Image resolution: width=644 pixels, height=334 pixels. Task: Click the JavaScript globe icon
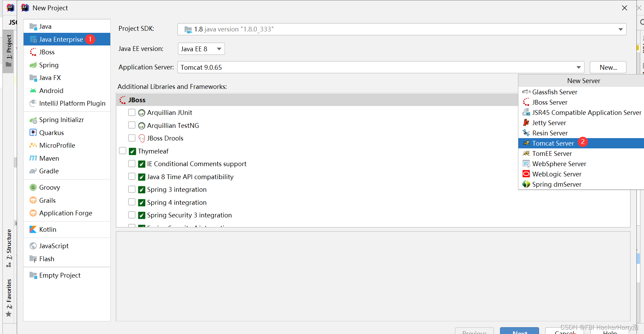33,246
